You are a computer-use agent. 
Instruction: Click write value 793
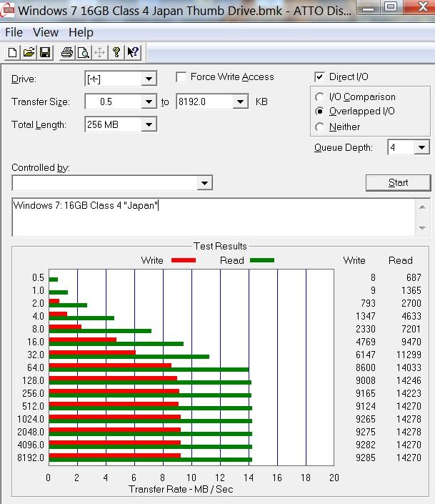pos(368,303)
